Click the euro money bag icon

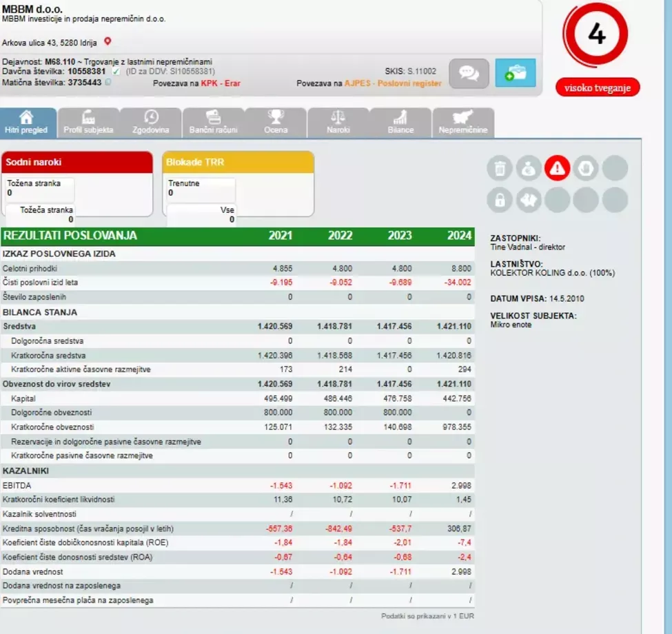pyautogui.click(x=529, y=168)
